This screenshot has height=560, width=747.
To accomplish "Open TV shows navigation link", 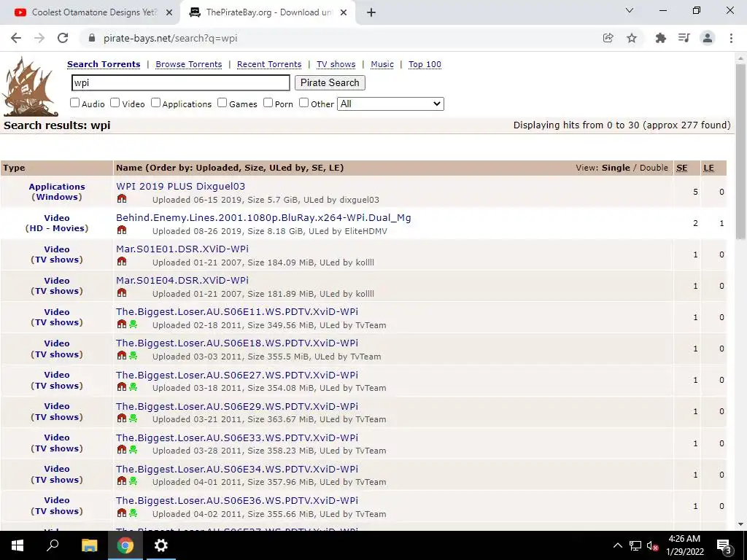I will 336,64.
